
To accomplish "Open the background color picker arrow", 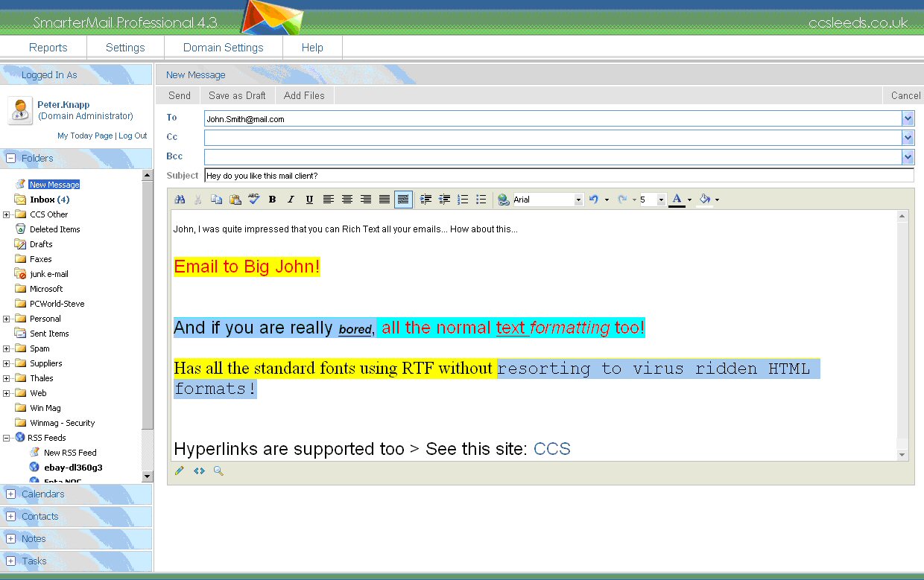I will pos(717,200).
